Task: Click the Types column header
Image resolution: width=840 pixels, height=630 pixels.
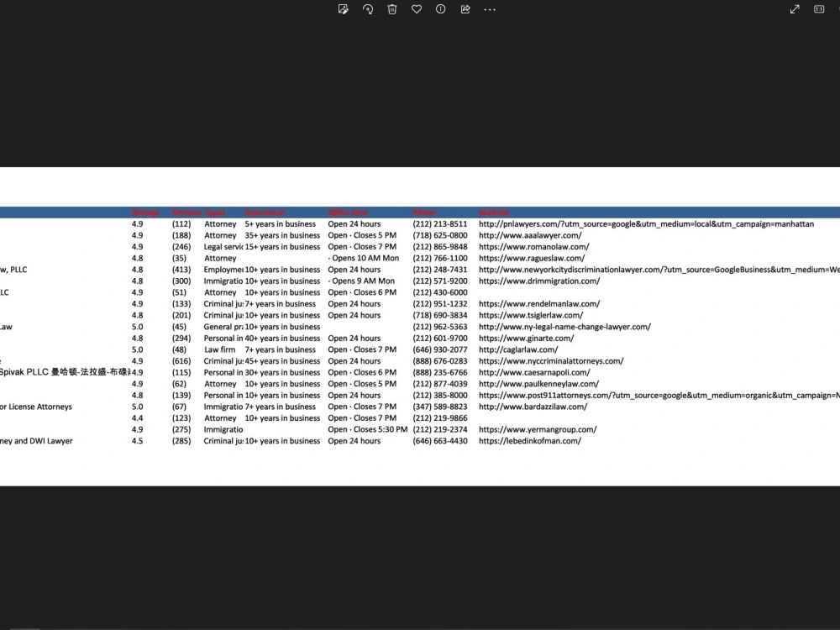Action: [x=215, y=213]
